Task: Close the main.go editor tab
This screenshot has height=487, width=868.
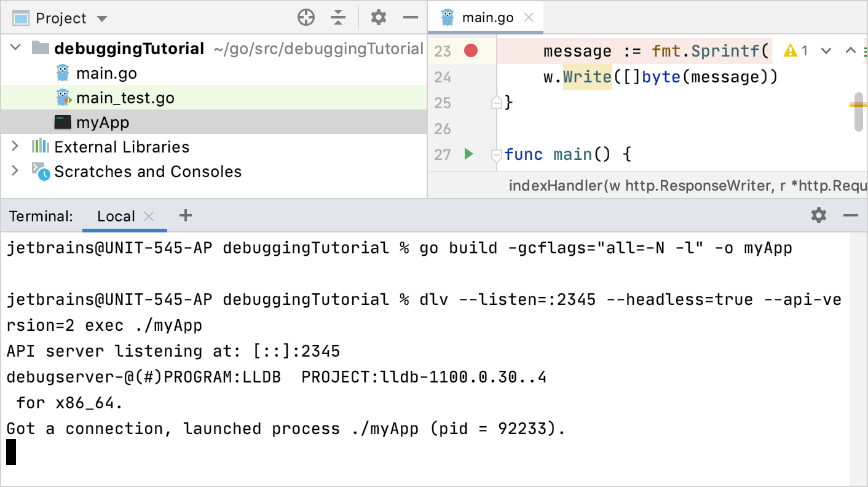Action: tap(528, 17)
